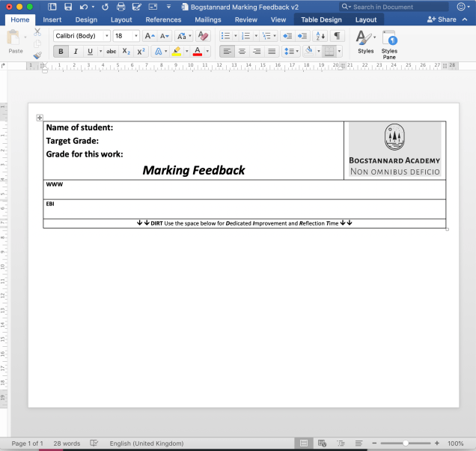Click English (United Kingdom) language indicator
Viewport: 476px width, 451px height.
[147, 443]
